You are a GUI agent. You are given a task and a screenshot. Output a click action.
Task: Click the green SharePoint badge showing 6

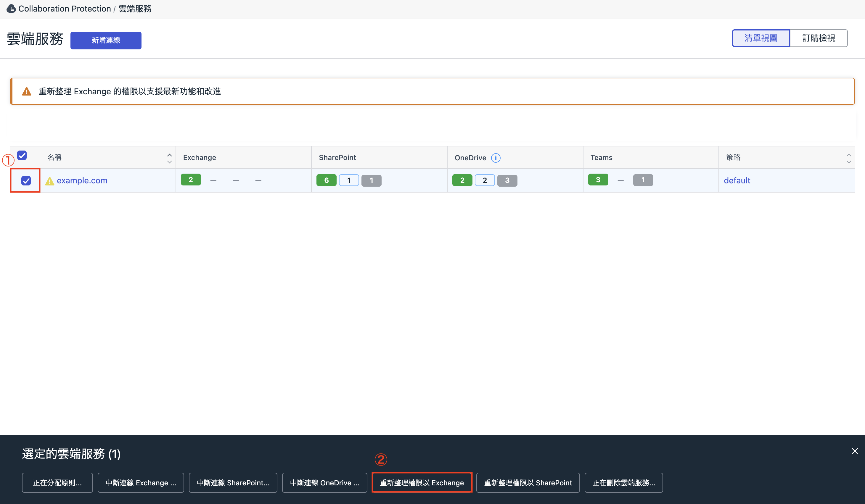(x=327, y=180)
